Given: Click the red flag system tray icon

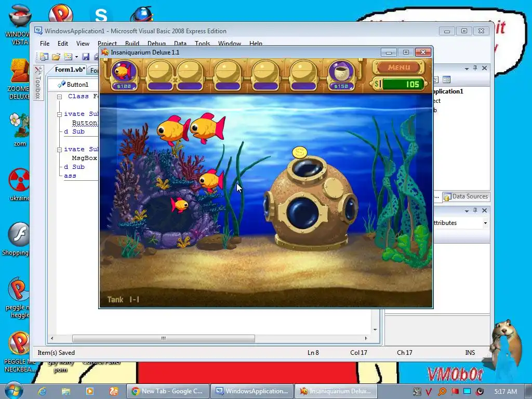Looking at the screenshot, I should click(455, 392).
